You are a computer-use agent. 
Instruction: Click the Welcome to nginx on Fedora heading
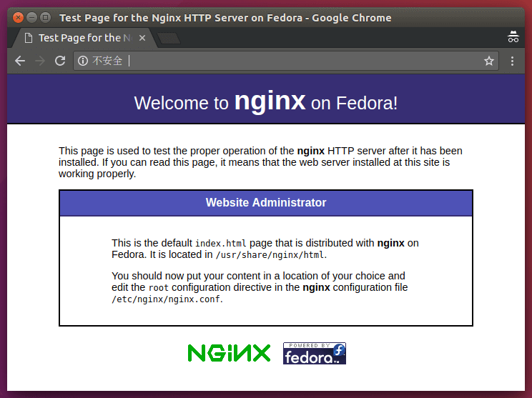266,101
